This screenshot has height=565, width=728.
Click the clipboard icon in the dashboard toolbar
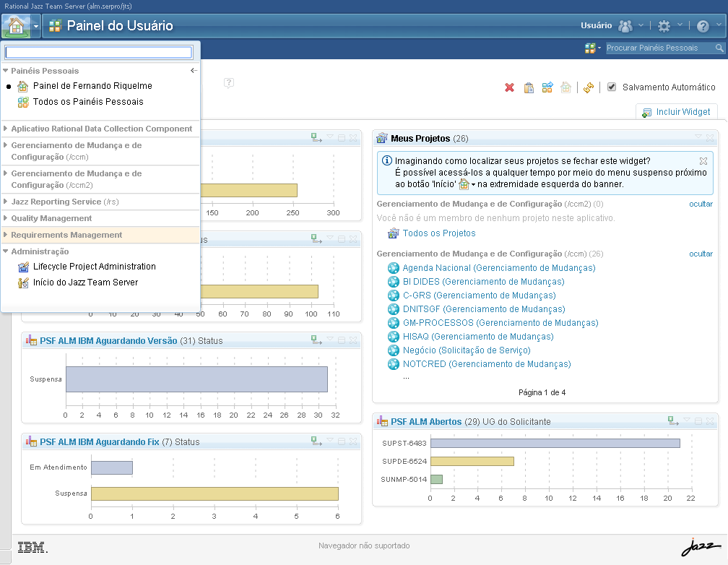pos(529,87)
